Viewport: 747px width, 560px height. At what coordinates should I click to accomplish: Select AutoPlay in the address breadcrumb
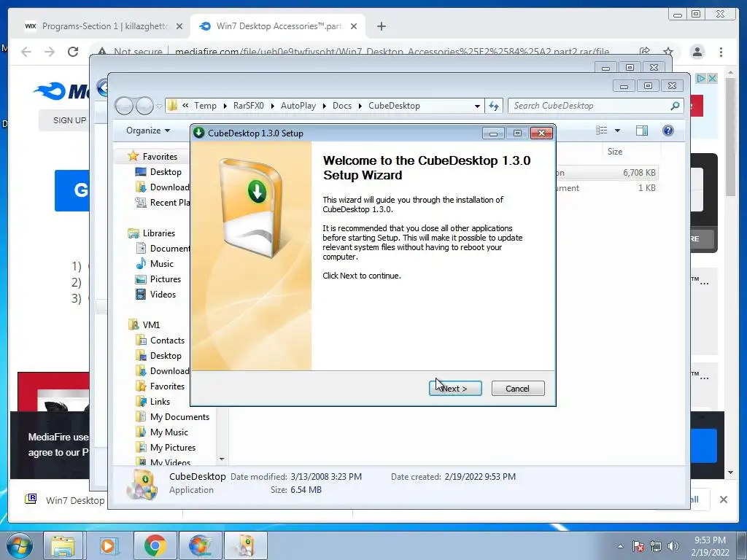[298, 106]
